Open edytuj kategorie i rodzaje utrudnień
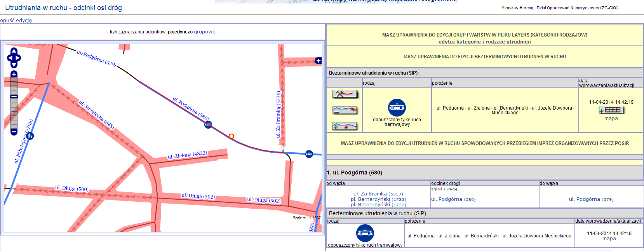The height and width of the screenshot is (251, 644). click(x=484, y=42)
